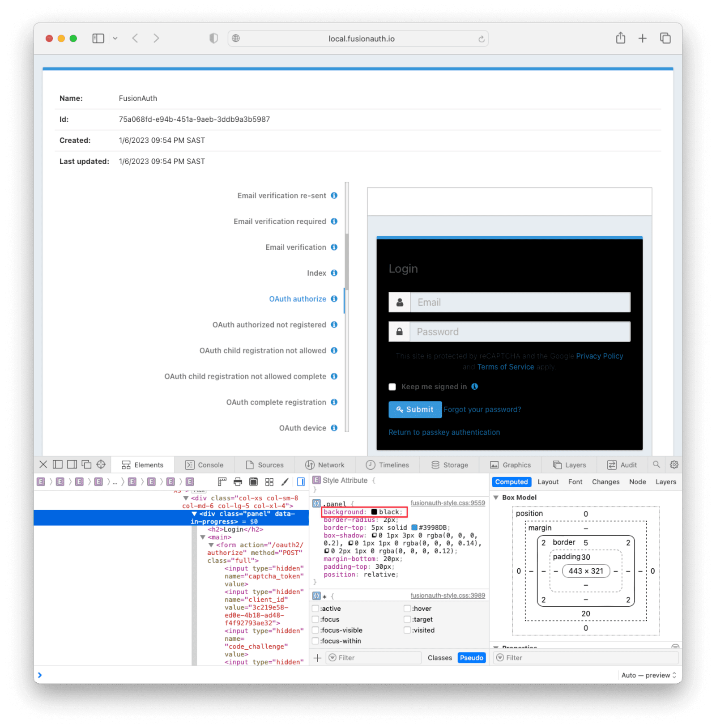This screenshot has width=716, height=728.
Task: Click info icon next to Email verification re-sent
Action: click(334, 196)
